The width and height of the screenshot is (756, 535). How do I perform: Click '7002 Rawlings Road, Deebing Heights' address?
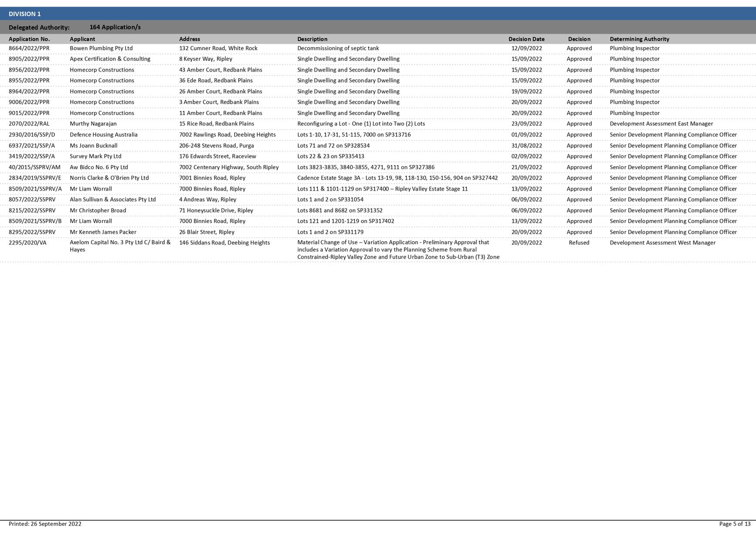point(227,134)
